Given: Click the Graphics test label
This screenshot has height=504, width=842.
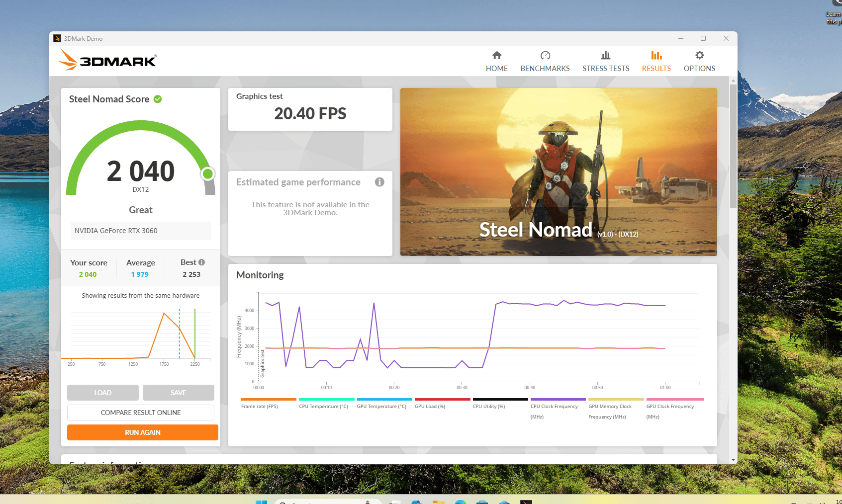Looking at the screenshot, I should click(259, 96).
